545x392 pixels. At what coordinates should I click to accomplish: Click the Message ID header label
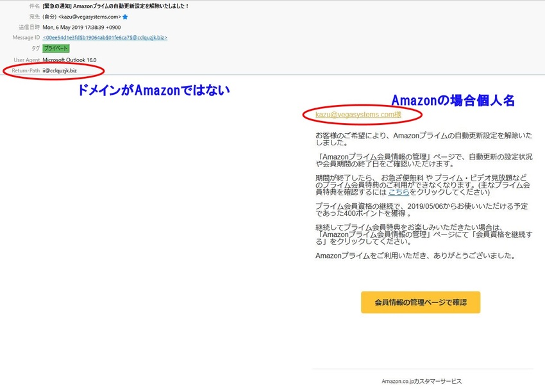click(26, 38)
